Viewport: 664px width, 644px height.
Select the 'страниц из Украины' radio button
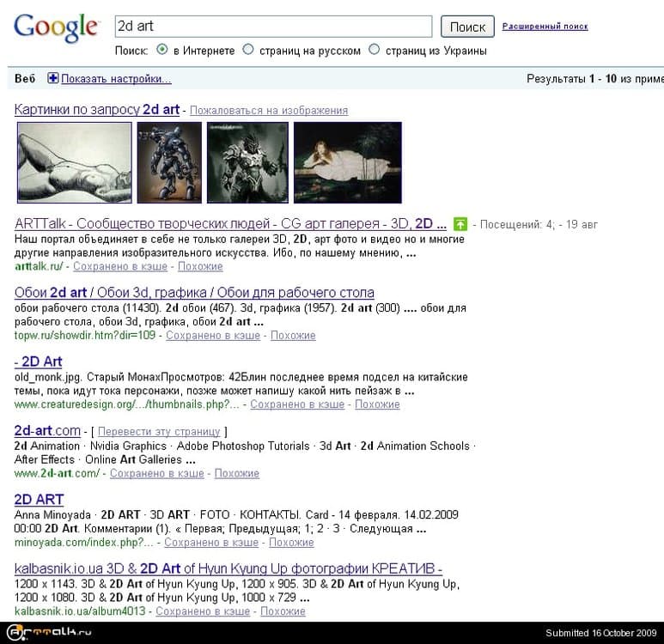pos(374,50)
